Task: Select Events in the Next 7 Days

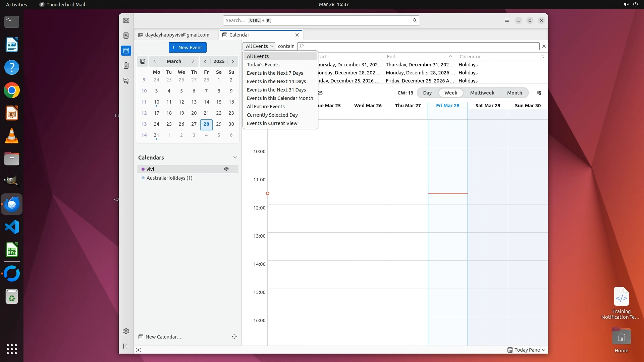Action: tap(275, 73)
